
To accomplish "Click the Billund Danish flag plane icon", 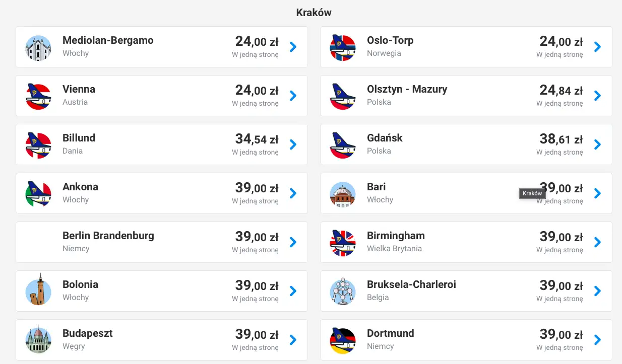I will click(x=38, y=145).
